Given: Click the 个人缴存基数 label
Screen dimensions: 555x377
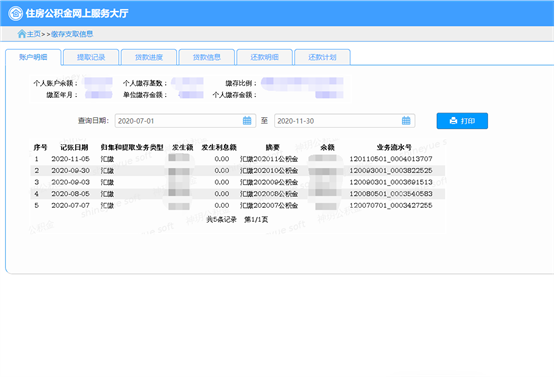Looking at the screenshot, I should 145,83.
